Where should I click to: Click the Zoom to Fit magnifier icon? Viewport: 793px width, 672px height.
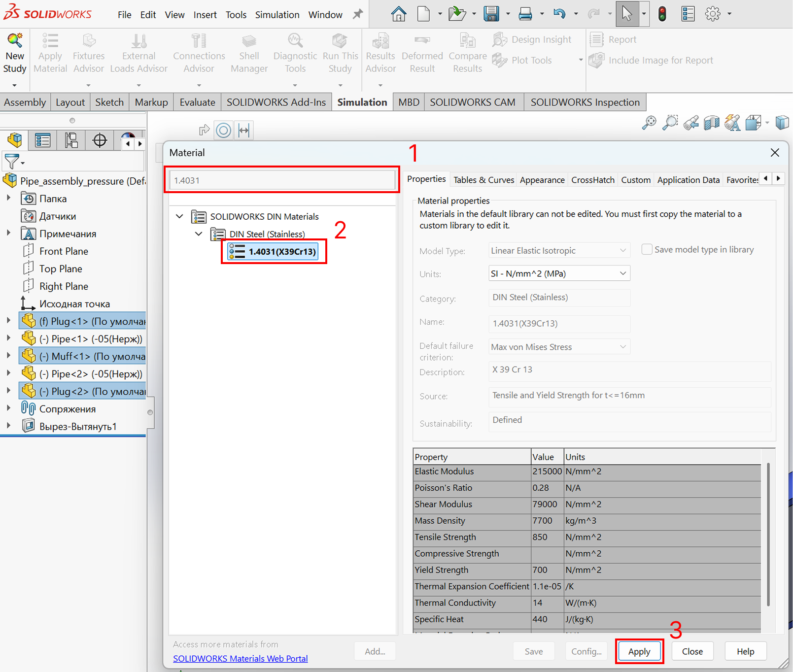point(649,122)
